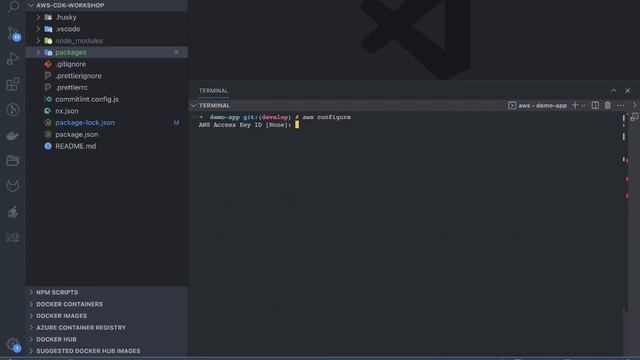Open the .prettierignore file
640x360 pixels.
coord(107,76)
